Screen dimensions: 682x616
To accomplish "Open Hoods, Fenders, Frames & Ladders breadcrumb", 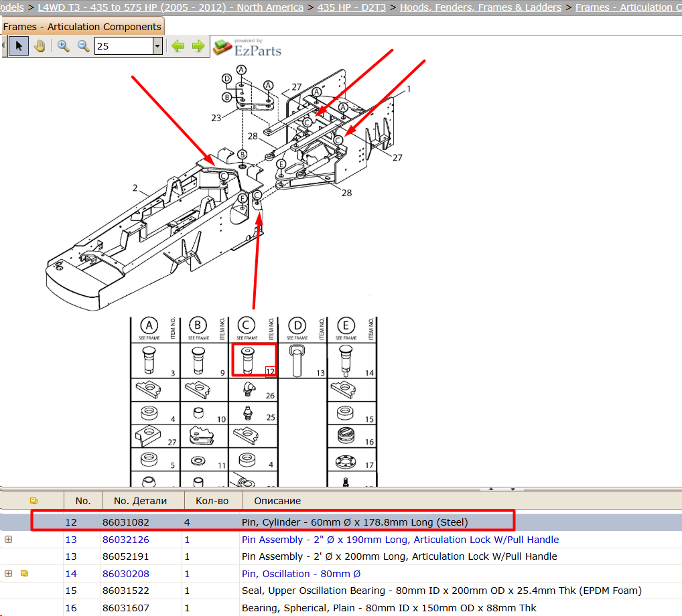I will point(480,7).
